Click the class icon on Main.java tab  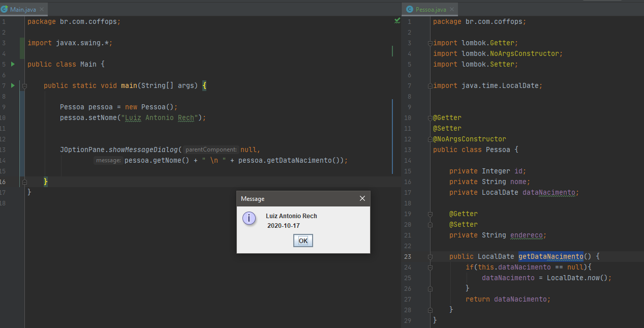tap(5, 9)
